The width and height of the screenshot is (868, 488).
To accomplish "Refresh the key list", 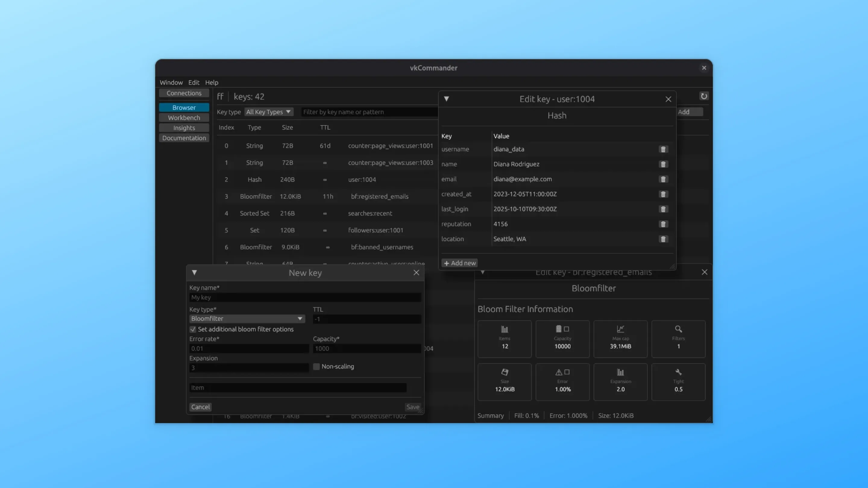I will pyautogui.click(x=704, y=96).
